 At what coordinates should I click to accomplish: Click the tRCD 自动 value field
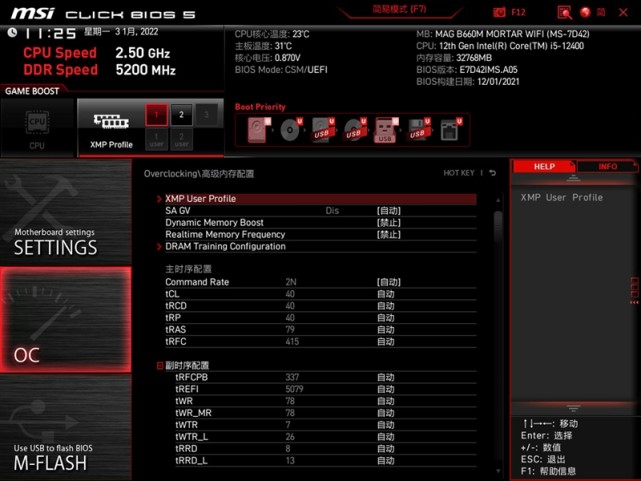(x=385, y=306)
